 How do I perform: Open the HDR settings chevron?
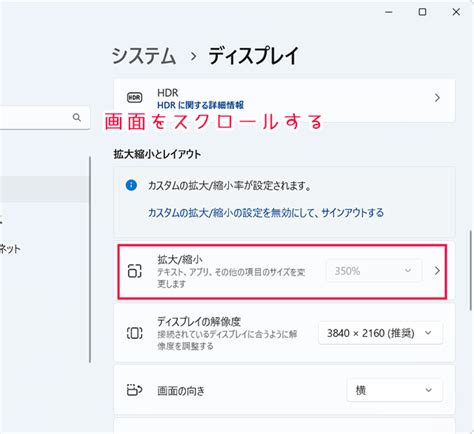click(437, 98)
